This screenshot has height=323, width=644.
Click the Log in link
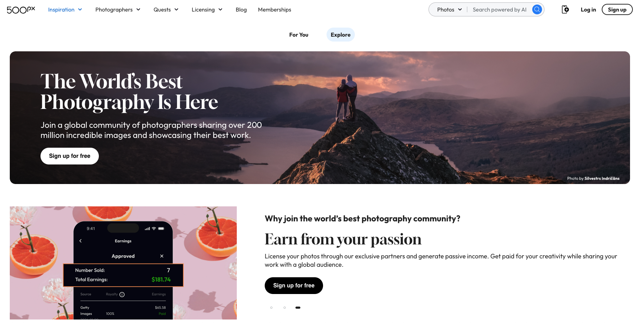point(588,10)
